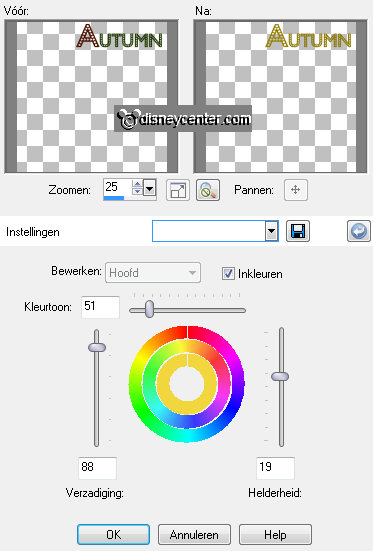This screenshot has width=373, height=551.
Task: Expand the Instellingen presets dropdown
Action: (x=271, y=231)
